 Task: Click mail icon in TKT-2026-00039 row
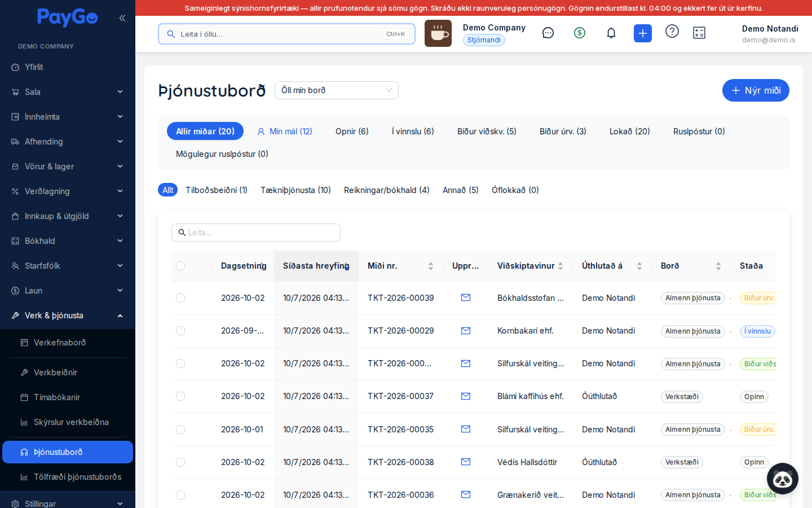pos(466,297)
